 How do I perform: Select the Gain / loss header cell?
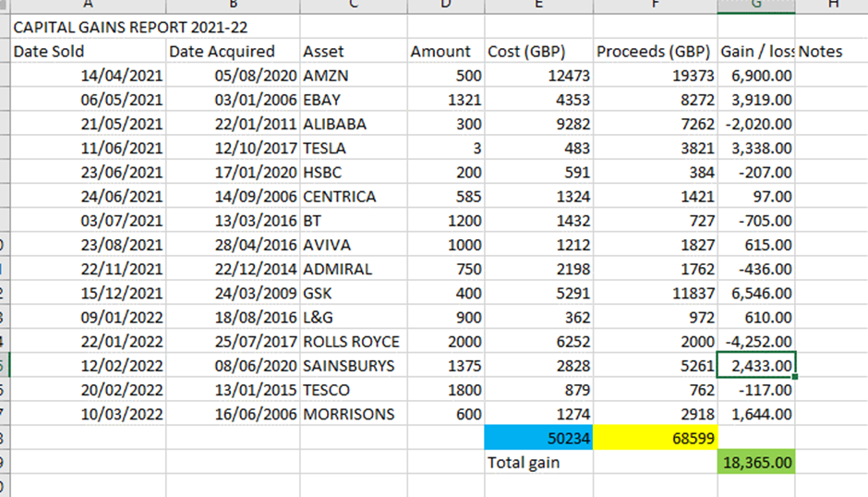point(756,52)
